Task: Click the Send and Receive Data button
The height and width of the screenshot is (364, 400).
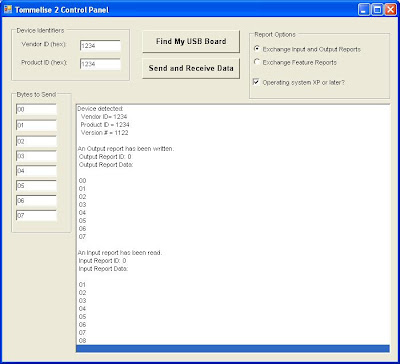Action: coord(191,68)
